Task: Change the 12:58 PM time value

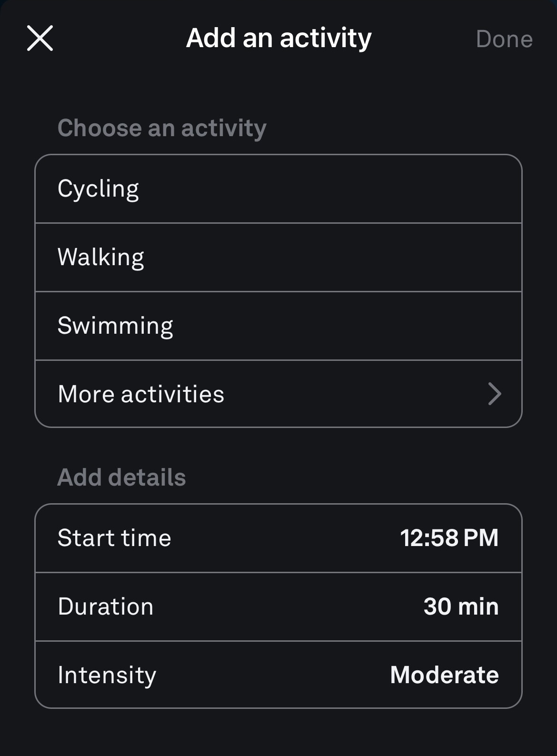Action: pos(449,538)
